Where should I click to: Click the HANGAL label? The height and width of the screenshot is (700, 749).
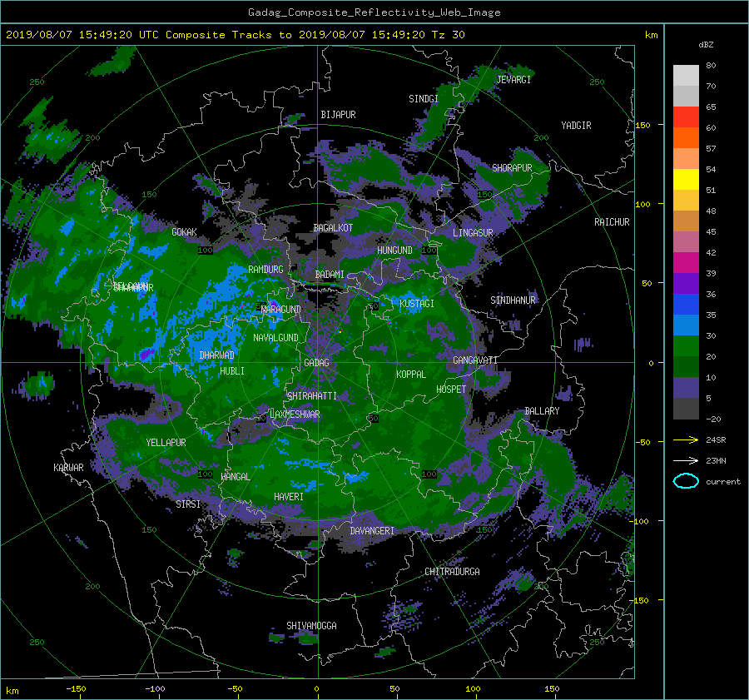(236, 477)
